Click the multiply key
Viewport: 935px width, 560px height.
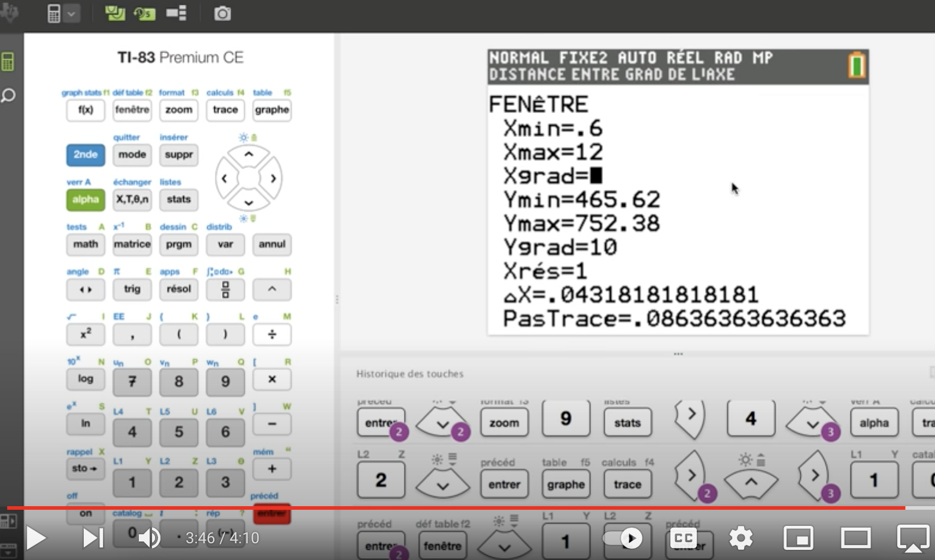(x=272, y=379)
